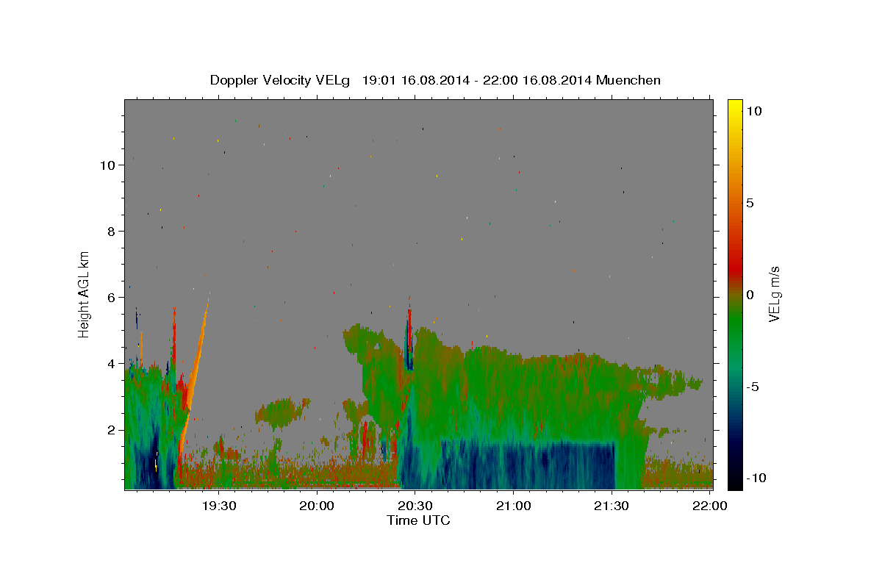This screenshot has width=882, height=588.
Task: Click the colorbar value -5
Action: [x=753, y=387]
